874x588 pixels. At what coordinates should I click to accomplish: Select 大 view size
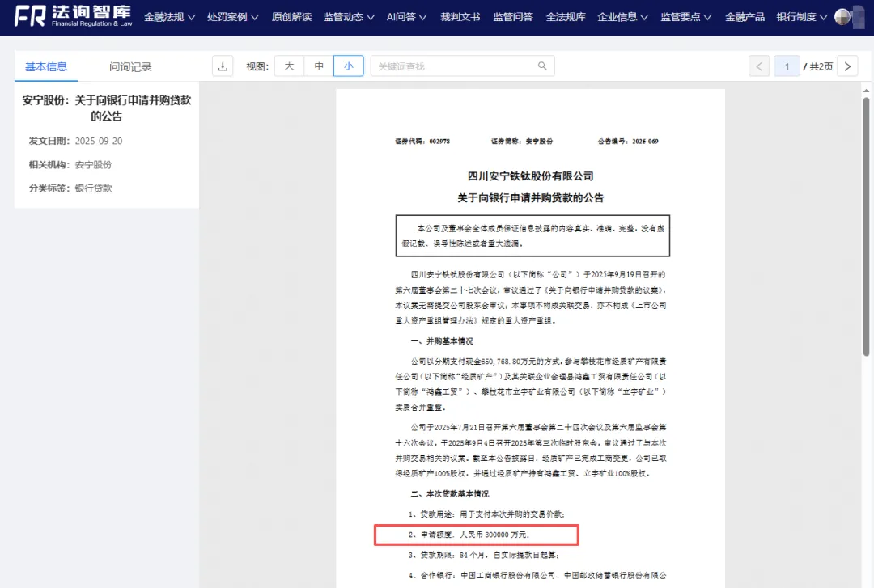tap(289, 66)
